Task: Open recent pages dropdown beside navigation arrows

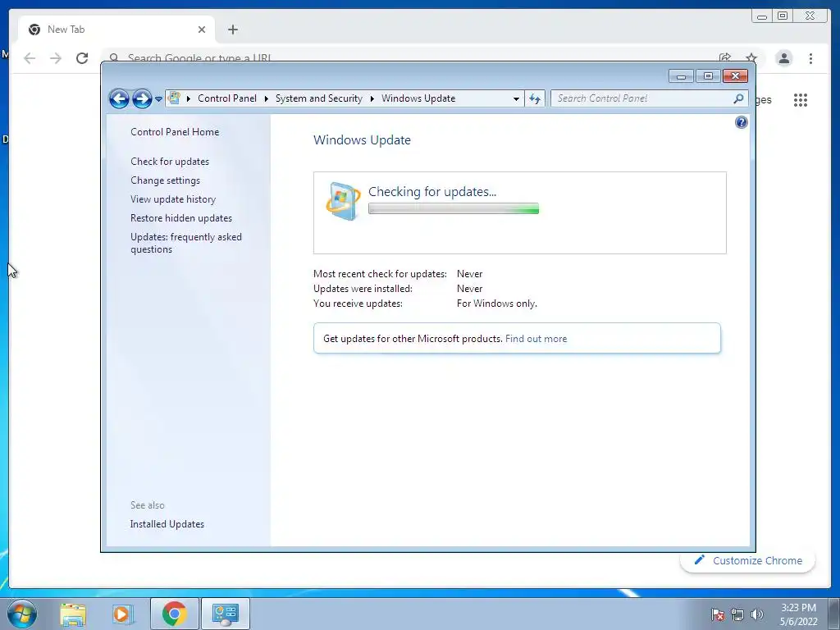Action: [x=158, y=98]
